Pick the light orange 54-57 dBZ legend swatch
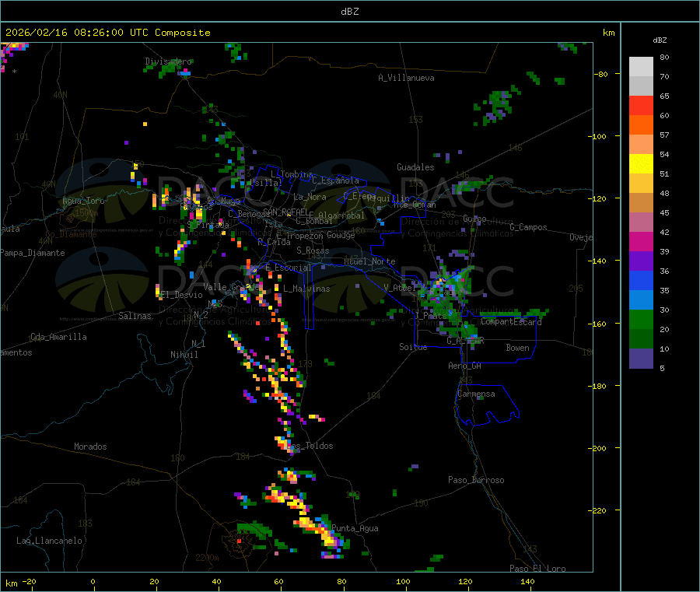The width and height of the screenshot is (700, 592). (x=641, y=144)
